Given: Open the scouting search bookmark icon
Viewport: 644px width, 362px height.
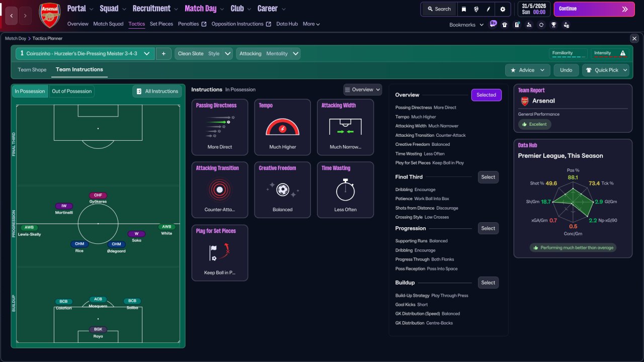Looking at the screenshot, I should tap(529, 25).
